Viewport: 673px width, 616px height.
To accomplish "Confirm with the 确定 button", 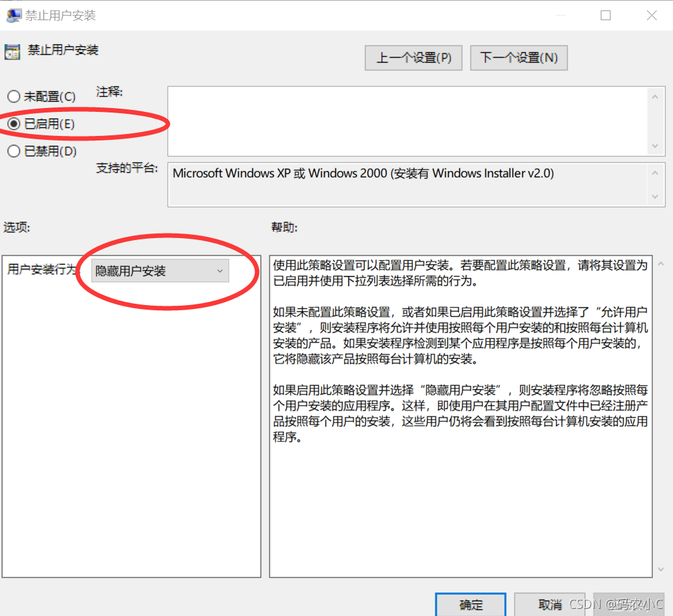I will click(471, 604).
